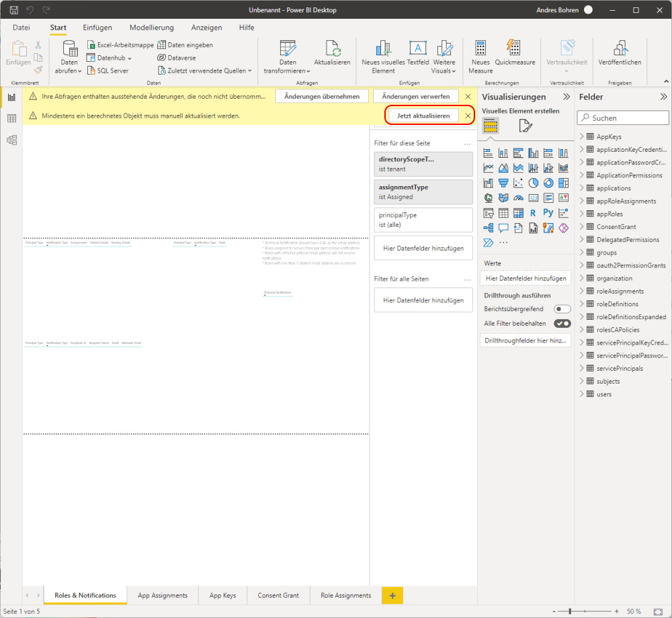Insert a Python (Py) visual
Image resolution: width=672 pixels, height=618 pixels.
(x=548, y=213)
